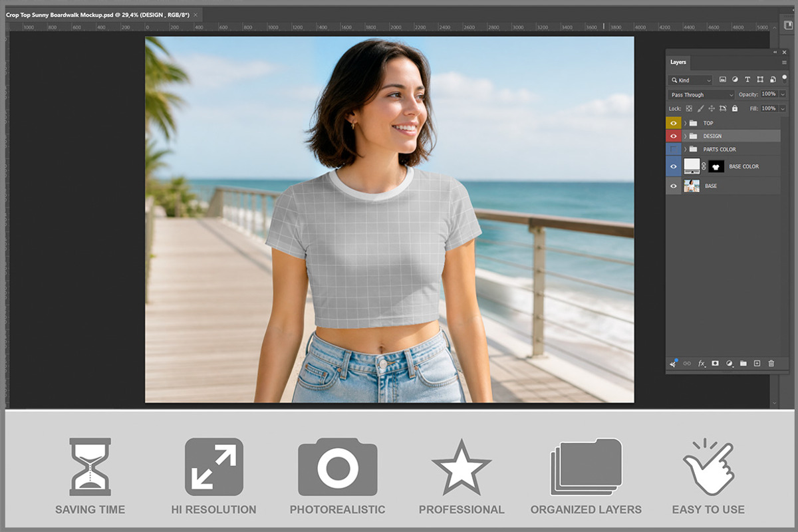Lock position move icon

pos(712,108)
